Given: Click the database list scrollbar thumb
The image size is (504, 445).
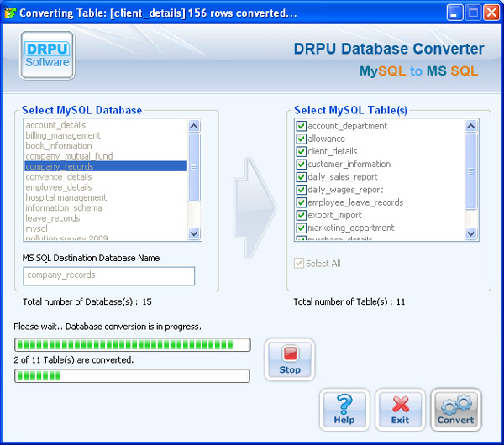Looking at the screenshot, I should point(194,167).
